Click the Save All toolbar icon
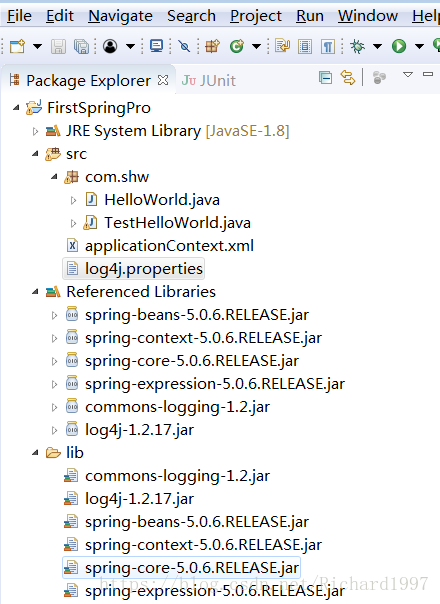Viewport: 440px width, 604px height. point(81,47)
